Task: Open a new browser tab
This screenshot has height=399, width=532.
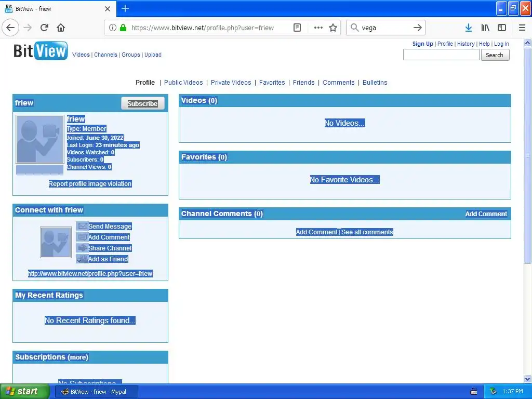Action: point(125,8)
